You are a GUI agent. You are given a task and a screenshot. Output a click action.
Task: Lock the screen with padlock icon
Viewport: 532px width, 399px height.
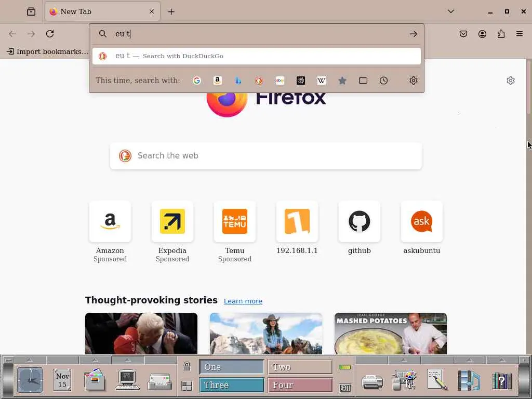click(x=187, y=366)
